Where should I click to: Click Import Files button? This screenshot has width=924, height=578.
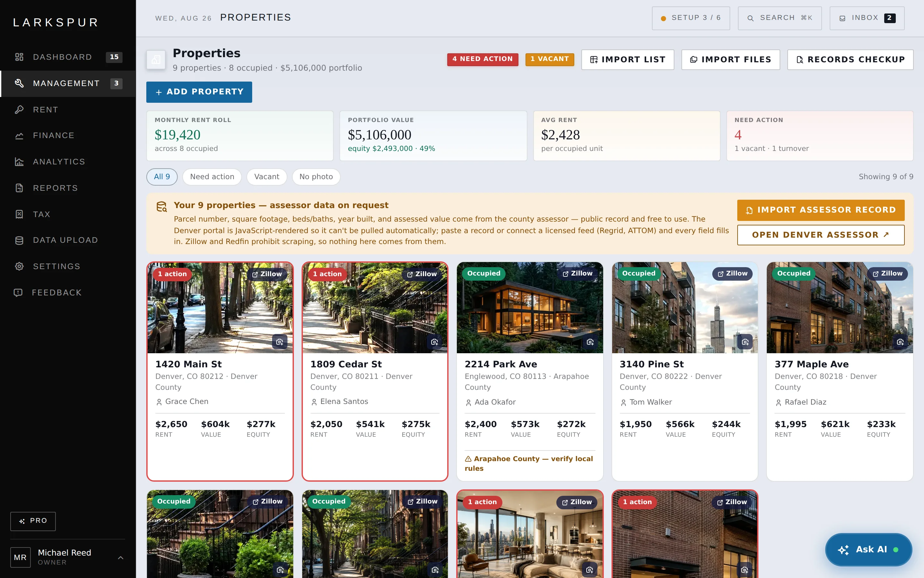pos(731,60)
